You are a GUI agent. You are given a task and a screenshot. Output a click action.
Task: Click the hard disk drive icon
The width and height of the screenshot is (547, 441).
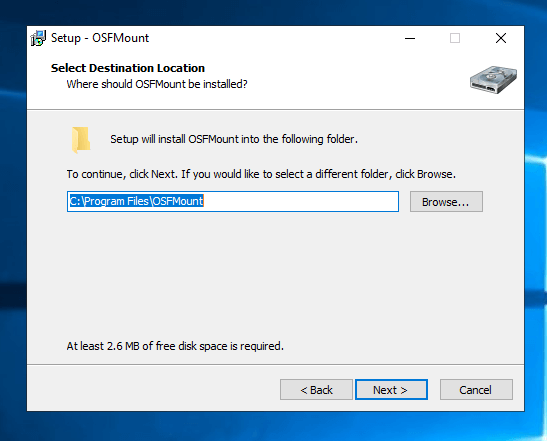[x=493, y=80]
